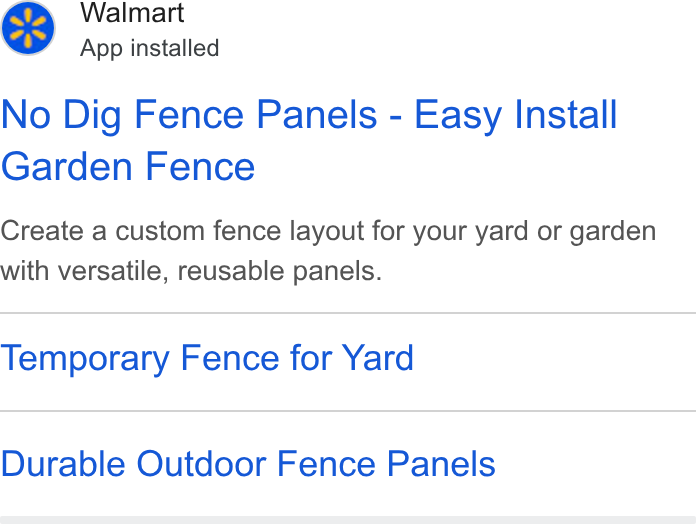Click the "App installed" label
Viewport: 696px width, 524px height.
pos(150,48)
